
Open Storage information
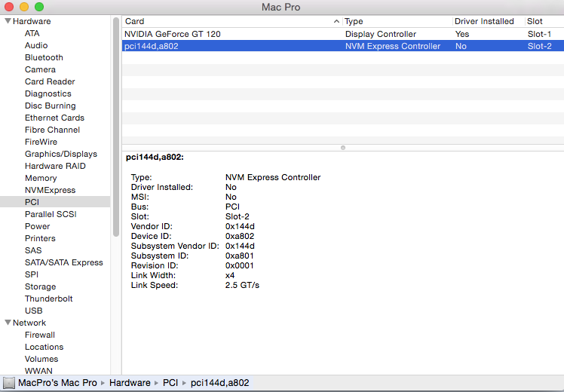40,286
